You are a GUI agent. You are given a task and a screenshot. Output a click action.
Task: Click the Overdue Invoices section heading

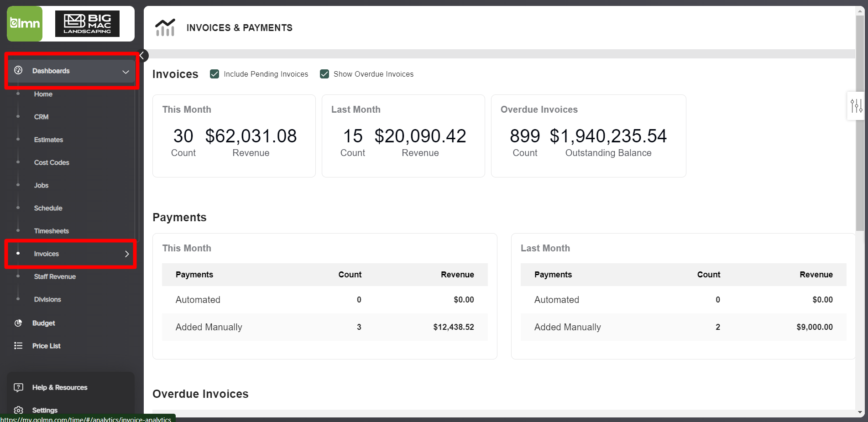pos(200,394)
